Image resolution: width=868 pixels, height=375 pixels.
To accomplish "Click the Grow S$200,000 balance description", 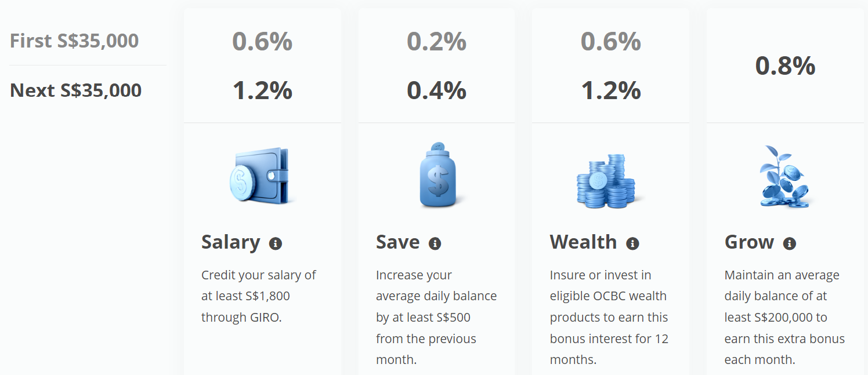I will pyautogui.click(x=784, y=317).
